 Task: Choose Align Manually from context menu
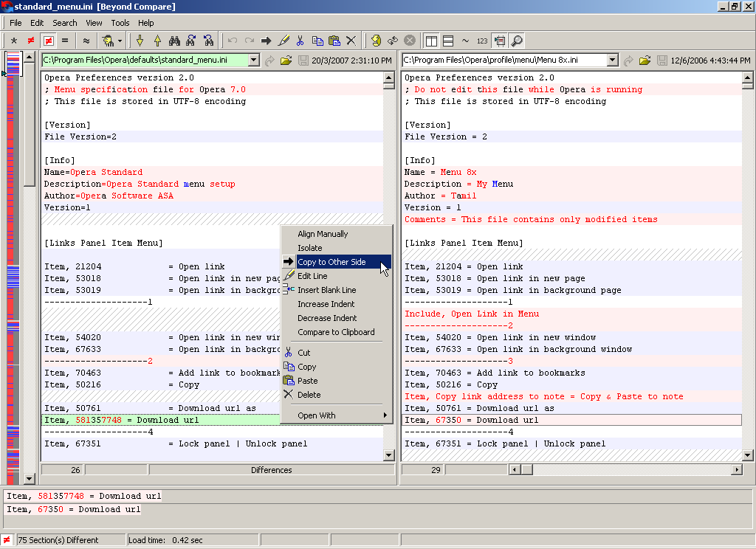coord(337,234)
